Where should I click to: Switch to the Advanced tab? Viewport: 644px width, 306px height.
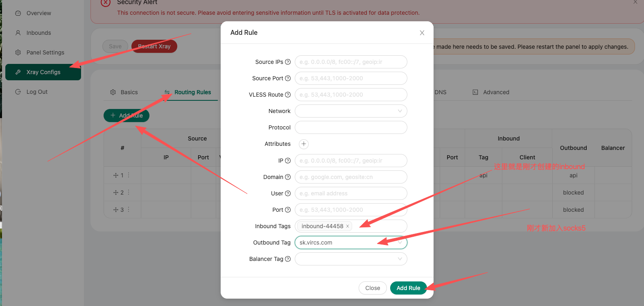(491, 92)
